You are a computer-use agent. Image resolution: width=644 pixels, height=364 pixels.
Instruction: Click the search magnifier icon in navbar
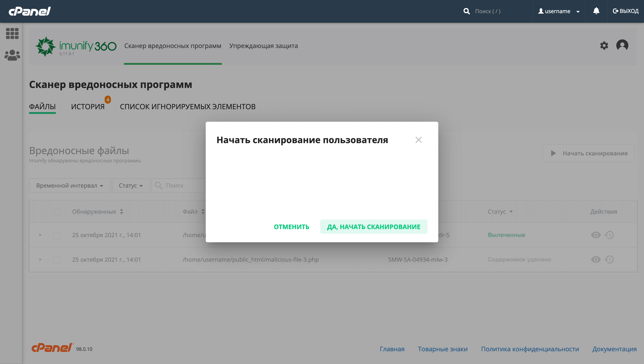[x=466, y=11]
